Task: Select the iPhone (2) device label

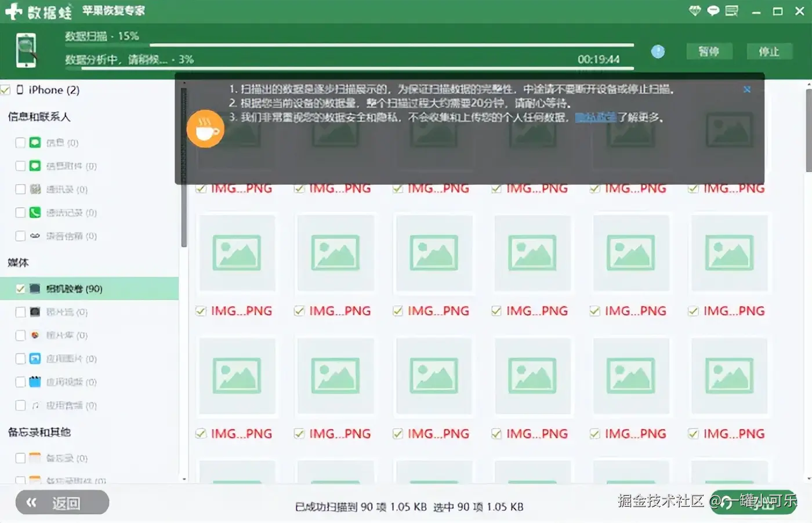Action: pyautogui.click(x=54, y=90)
